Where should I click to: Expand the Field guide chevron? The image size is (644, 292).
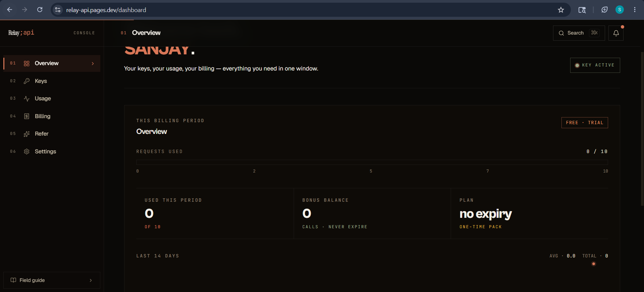pos(91,280)
